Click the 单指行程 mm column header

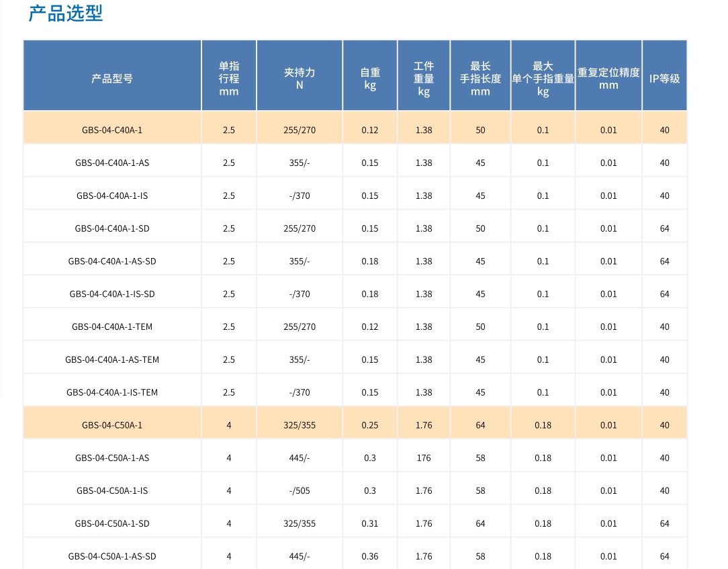tap(229, 79)
